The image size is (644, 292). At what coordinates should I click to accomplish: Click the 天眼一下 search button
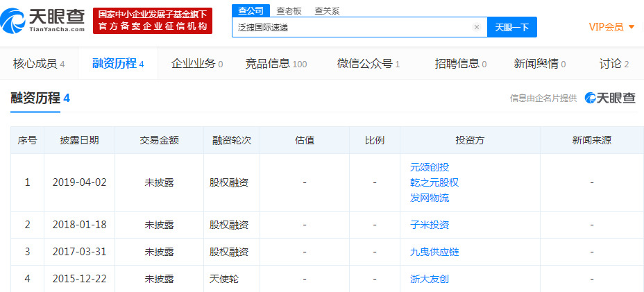click(511, 27)
